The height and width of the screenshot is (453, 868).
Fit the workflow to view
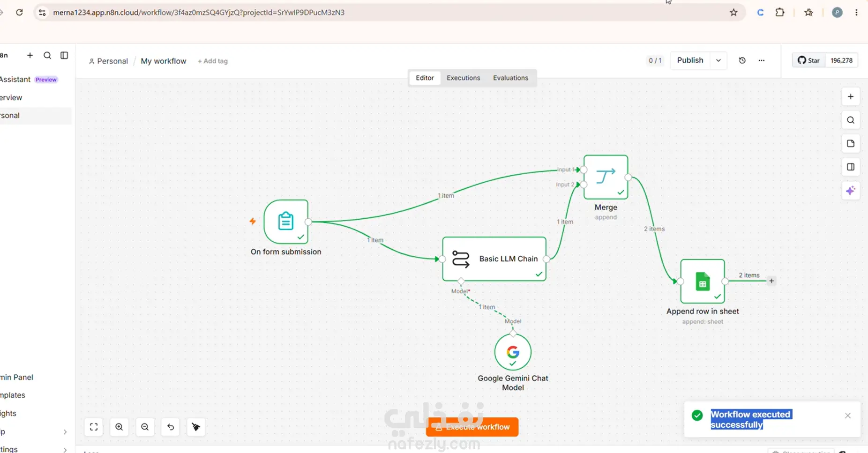(x=94, y=427)
